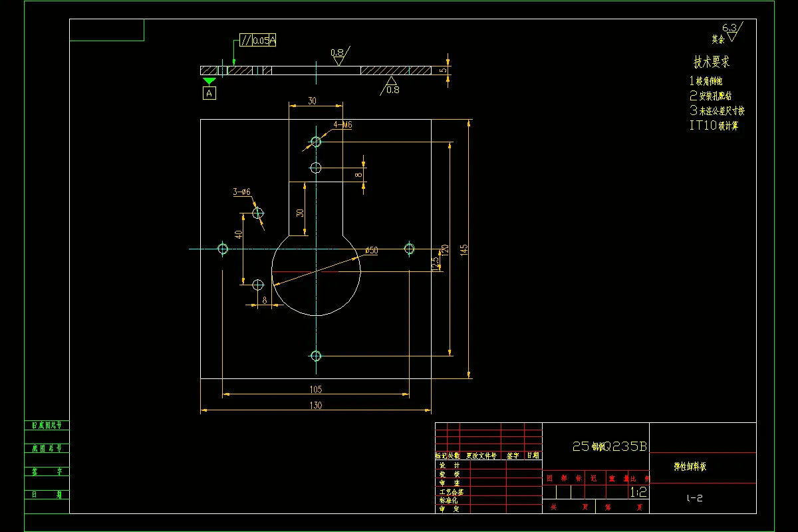The width and height of the screenshot is (798, 532).
Task: Select the scale value '1:2'
Action: [637, 492]
